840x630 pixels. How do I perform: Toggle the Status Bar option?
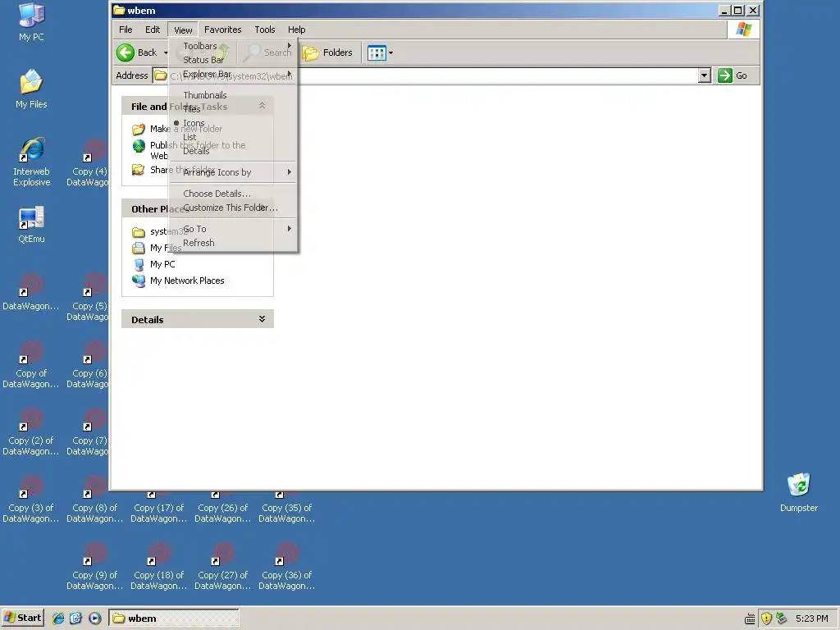click(x=233, y=60)
